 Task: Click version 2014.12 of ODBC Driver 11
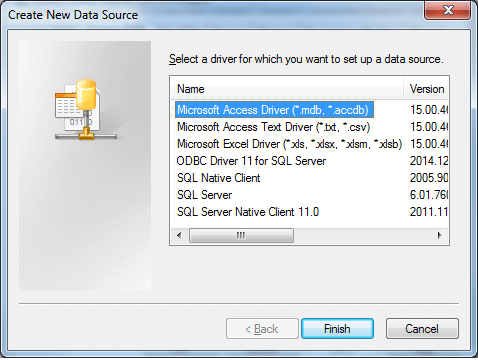coord(429,161)
